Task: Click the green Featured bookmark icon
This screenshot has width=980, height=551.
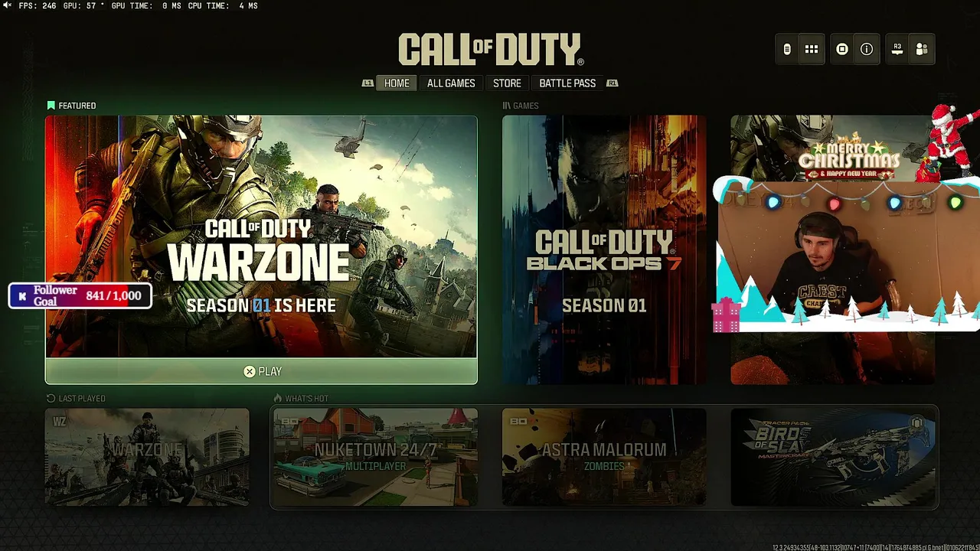Action: (51, 106)
